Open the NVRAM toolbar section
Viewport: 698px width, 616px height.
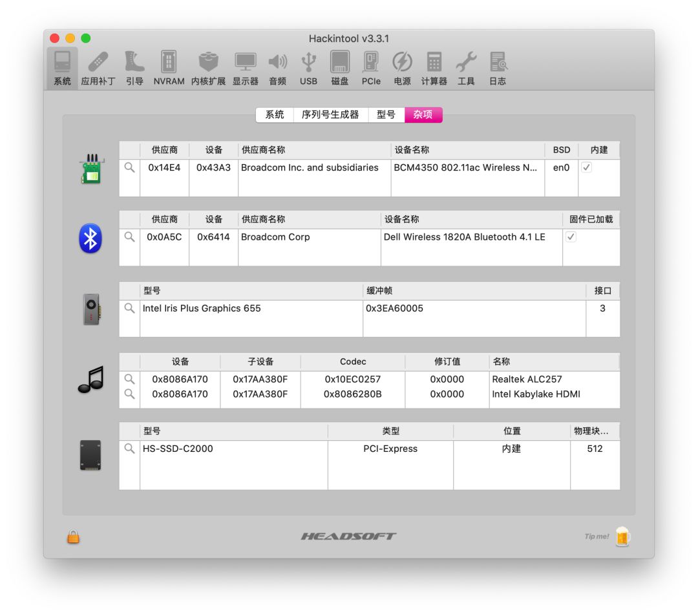pyautogui.click(x=169, y=68)
